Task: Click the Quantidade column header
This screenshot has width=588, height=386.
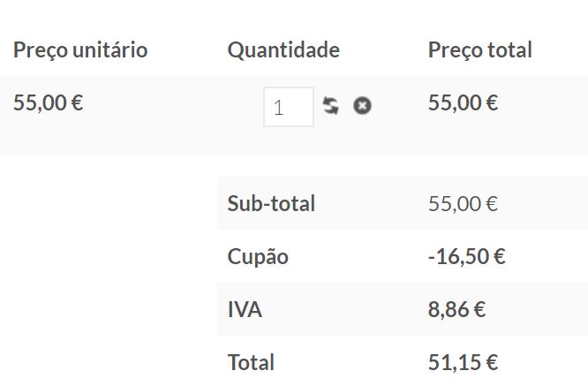Action: tap(283, 49)
